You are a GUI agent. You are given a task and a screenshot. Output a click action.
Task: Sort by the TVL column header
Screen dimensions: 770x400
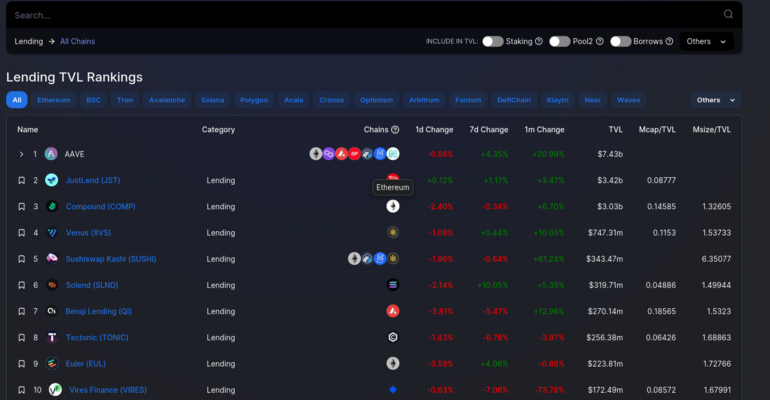click(x=616, y=130)
